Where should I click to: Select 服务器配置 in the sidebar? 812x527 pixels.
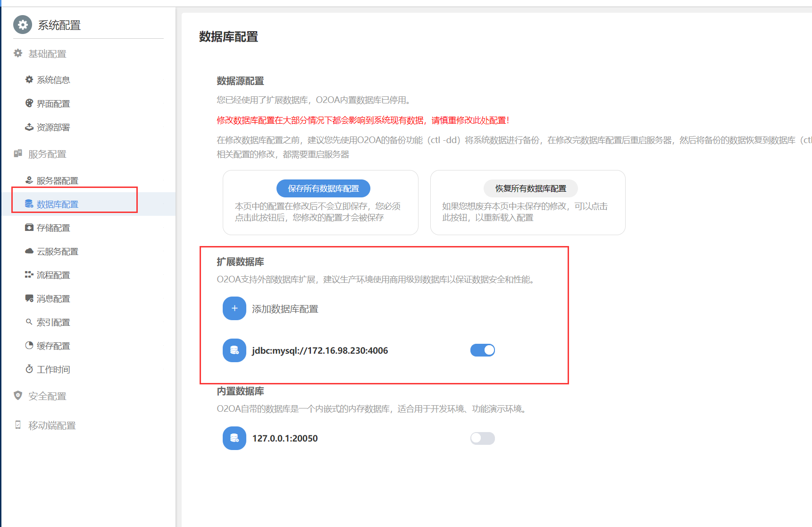click(58, 180)
